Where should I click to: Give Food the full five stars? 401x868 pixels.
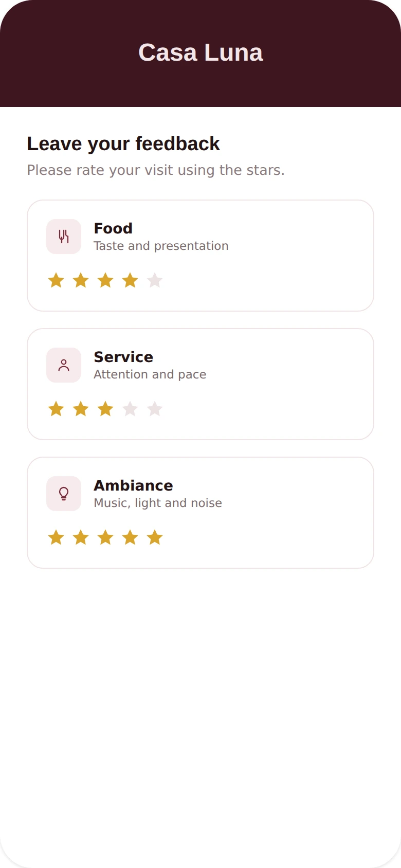click(155, 281)
